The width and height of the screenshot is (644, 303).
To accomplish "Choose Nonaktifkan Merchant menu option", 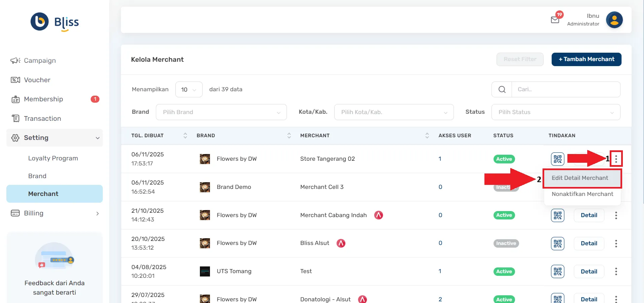I will pos(582,194).
